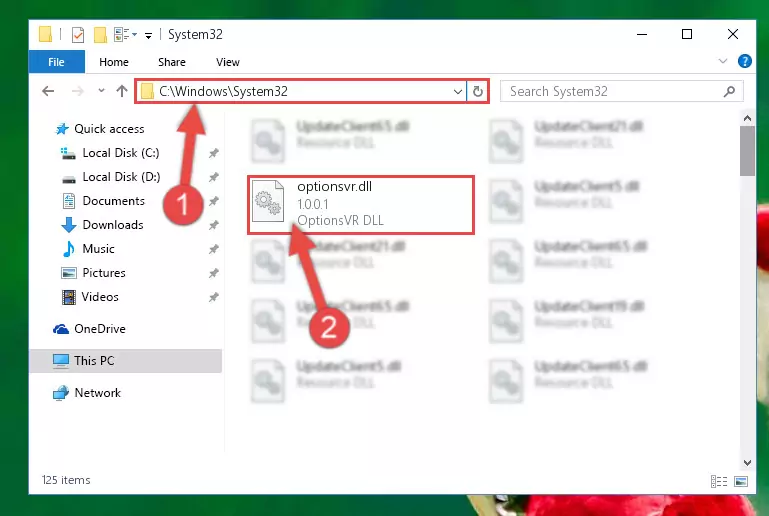Click the optionsvr.dll gear file icon
This screenshot has height=516, width=769.
pos(268,201)
